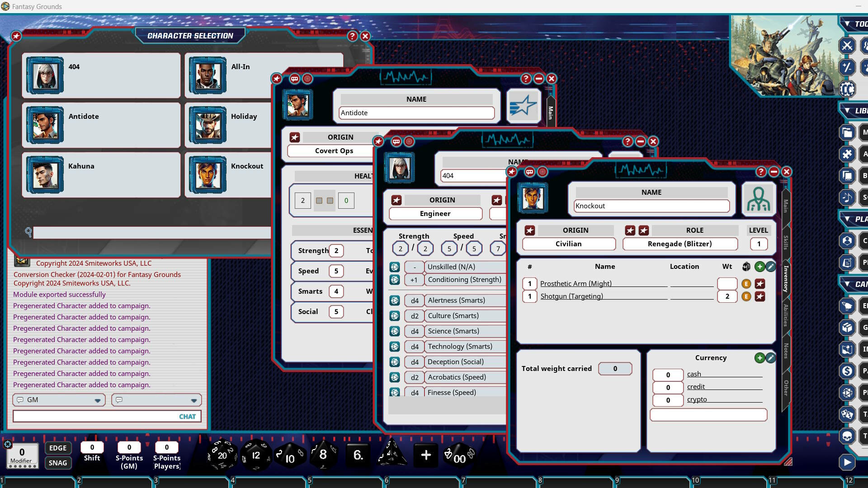
Task: Click the 'E' equip icon beside Shotgun (Targeting)
Action: tap(746, 296)
